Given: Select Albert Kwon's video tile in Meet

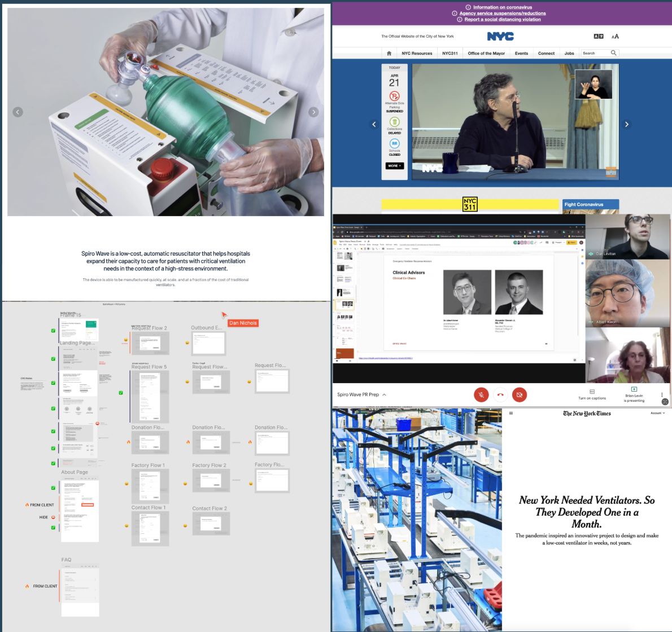Looking at the screenshot, I should click(628, 293).
